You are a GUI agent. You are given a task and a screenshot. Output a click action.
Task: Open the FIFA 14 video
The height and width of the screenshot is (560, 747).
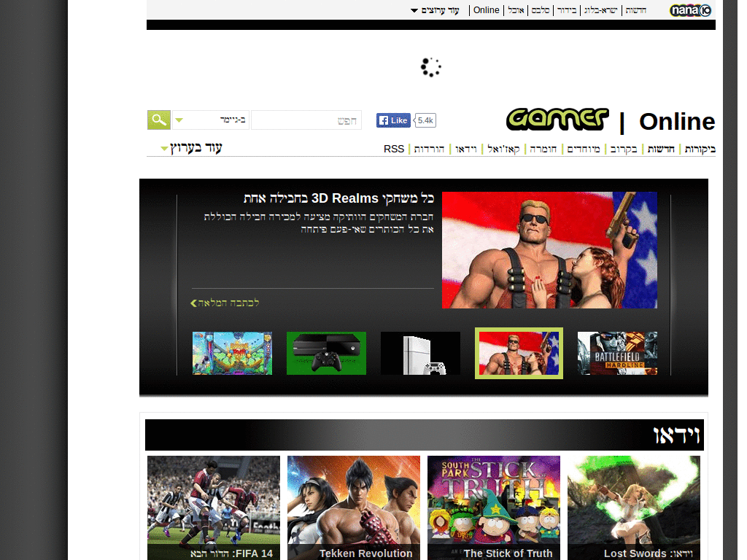[214, 507]
